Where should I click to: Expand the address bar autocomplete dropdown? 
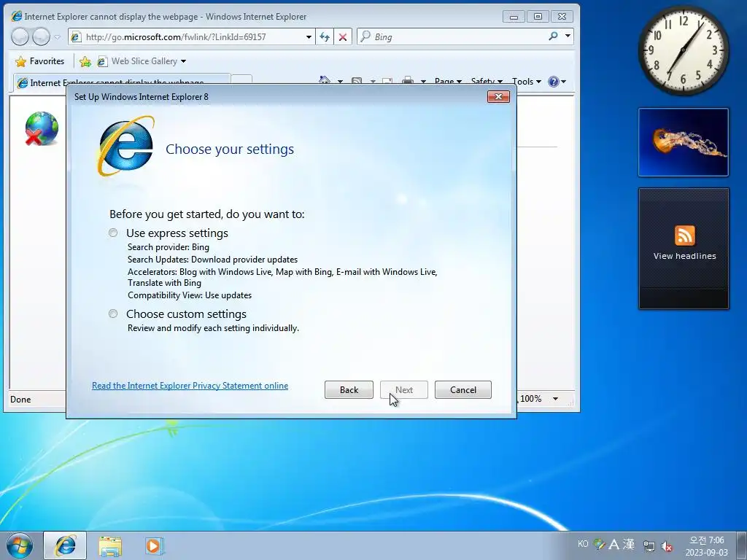pos(309,36)
